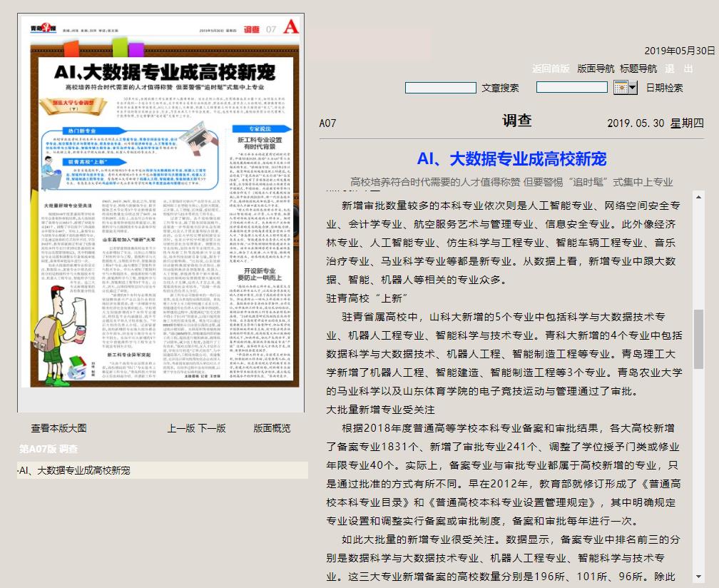Click the scrollbar up arrow
Viewport: 719px width, 588px height.
[x=698, y=196]
